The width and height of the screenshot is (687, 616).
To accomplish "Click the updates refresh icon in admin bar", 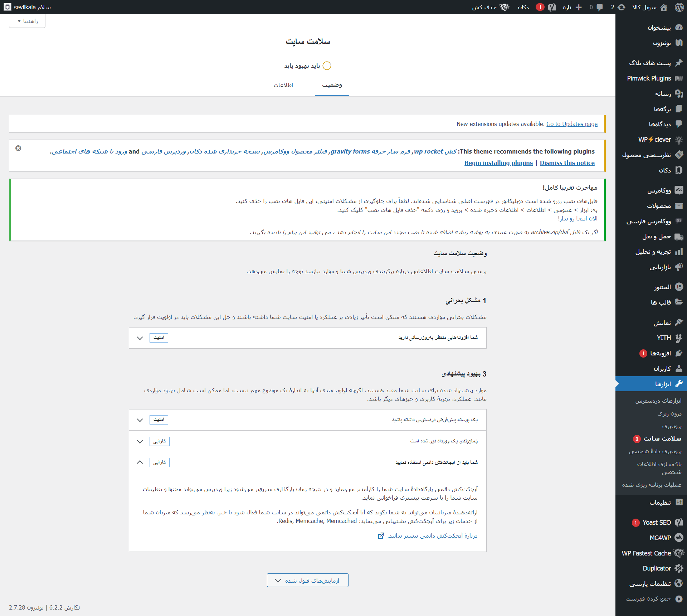I will 622,7.
